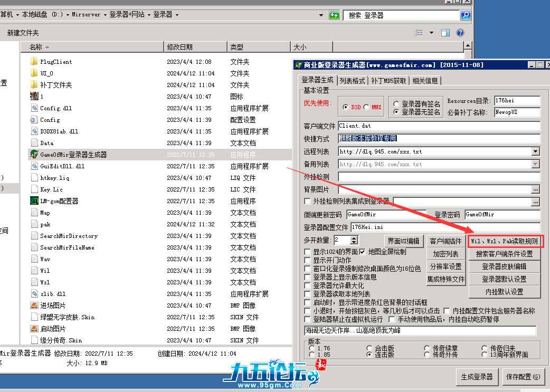The width and height of the screenshot is (550, 392).
Task: Click the search magnifier icon
Action: (465, 15)
